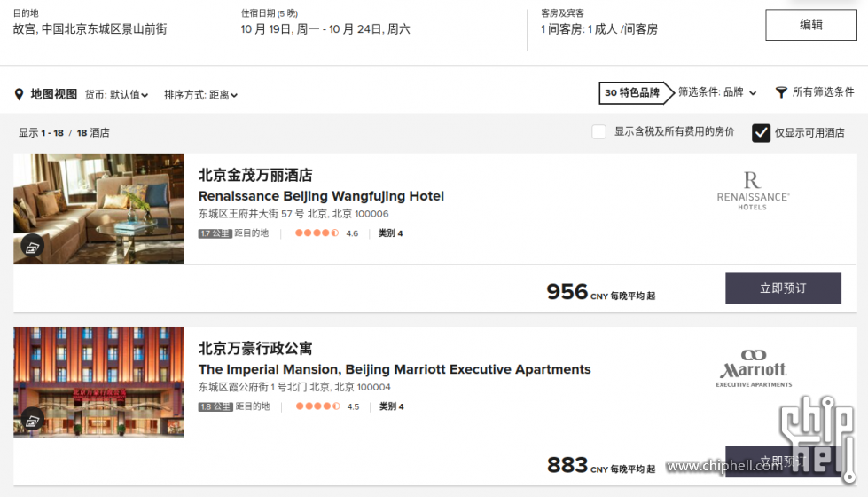Image resolution: width=868 pixels, height=497 pixels.
Task: Expand the brand filter dropdown
Action: (x=717, y=92)
